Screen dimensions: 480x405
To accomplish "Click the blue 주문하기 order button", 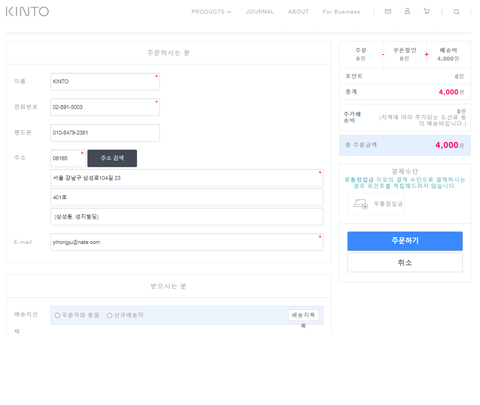I will [405, 241].
